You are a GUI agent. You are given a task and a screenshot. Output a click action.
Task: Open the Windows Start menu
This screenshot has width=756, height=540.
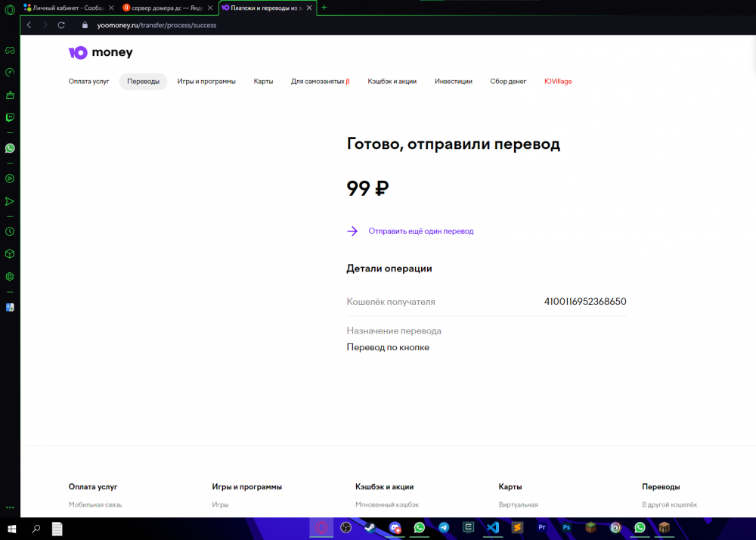11,529
